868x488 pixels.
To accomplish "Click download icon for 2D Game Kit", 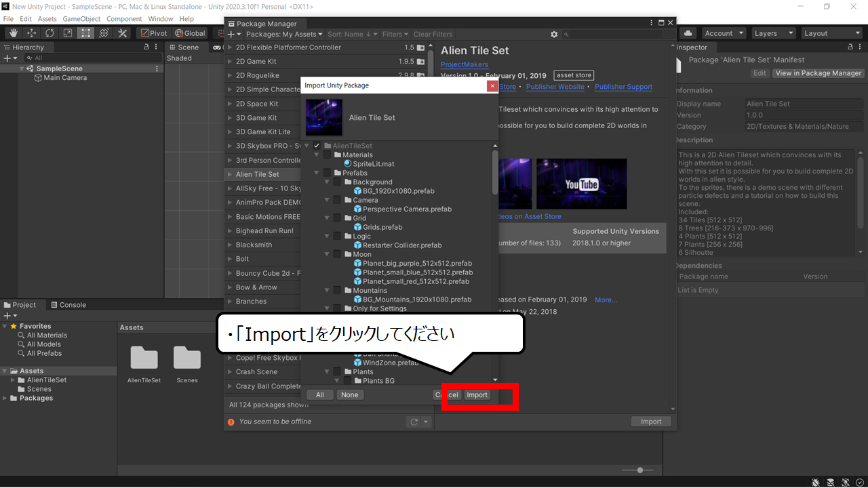I will point(420,62).
